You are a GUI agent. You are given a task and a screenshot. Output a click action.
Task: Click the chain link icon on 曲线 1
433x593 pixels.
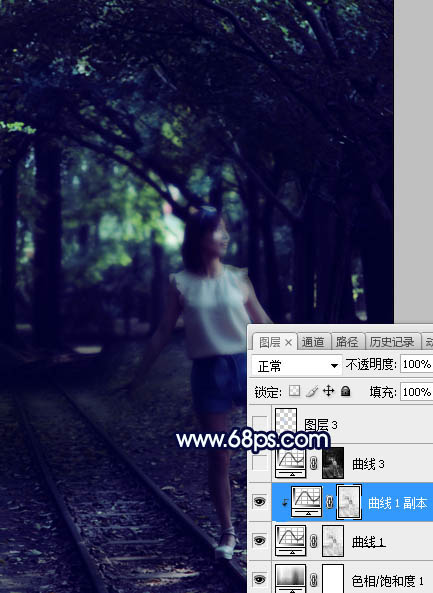[x=313, y=542]
